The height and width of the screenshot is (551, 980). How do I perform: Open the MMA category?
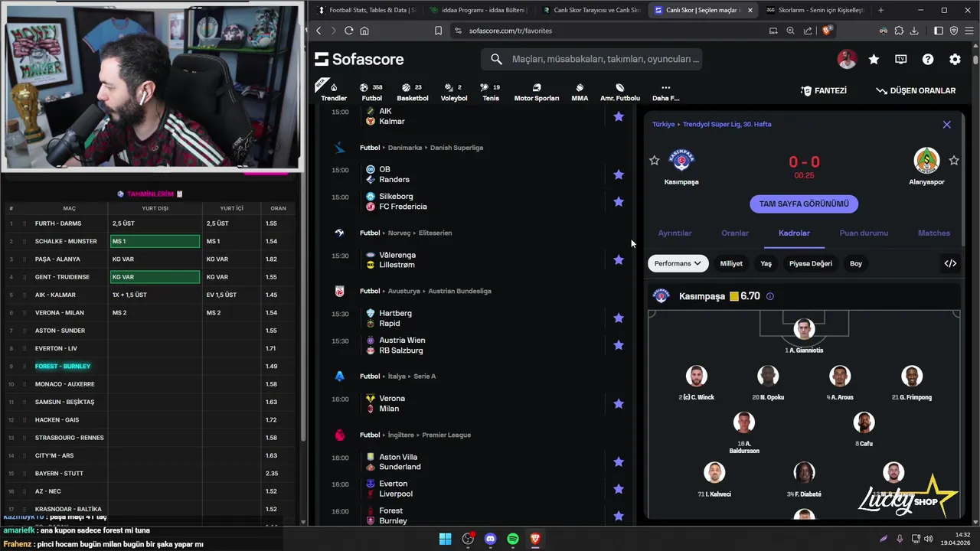click(x=580, y=92)
